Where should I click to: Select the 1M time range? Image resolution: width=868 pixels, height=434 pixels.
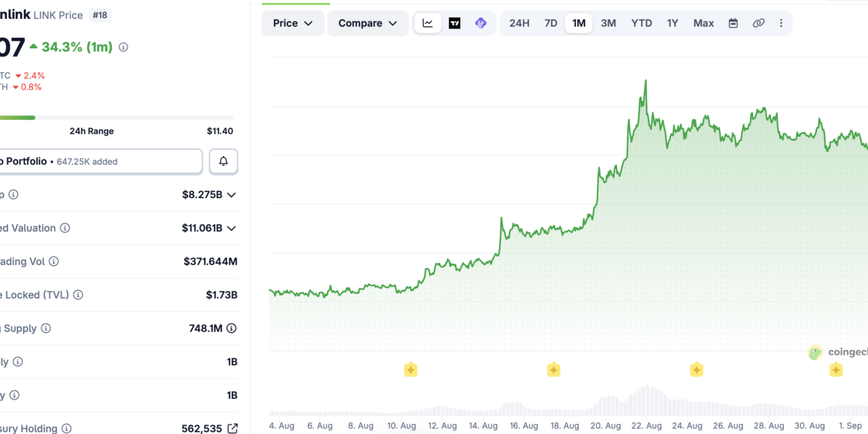(x=578, y=23)
